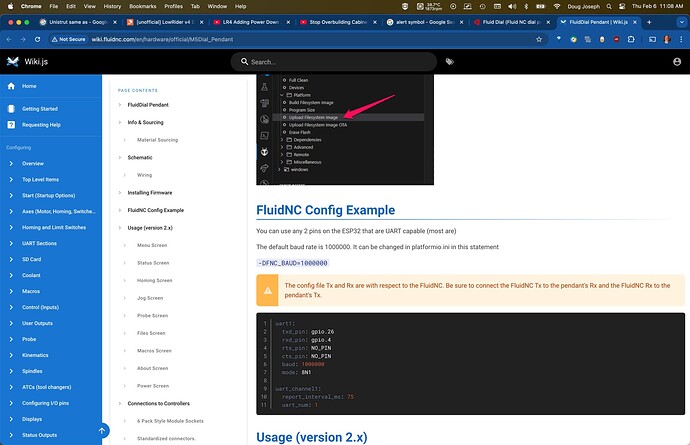This screenshot has height=445, width=690.
Task: Switch to the Fluid Dial tab
Action: pos(512,22)
